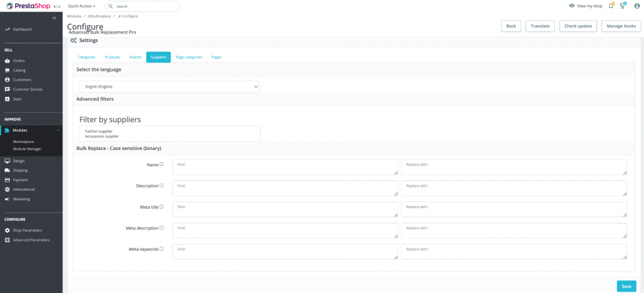
Task: Click the PrestaShop logo
Action: click(x=29, y=6)
